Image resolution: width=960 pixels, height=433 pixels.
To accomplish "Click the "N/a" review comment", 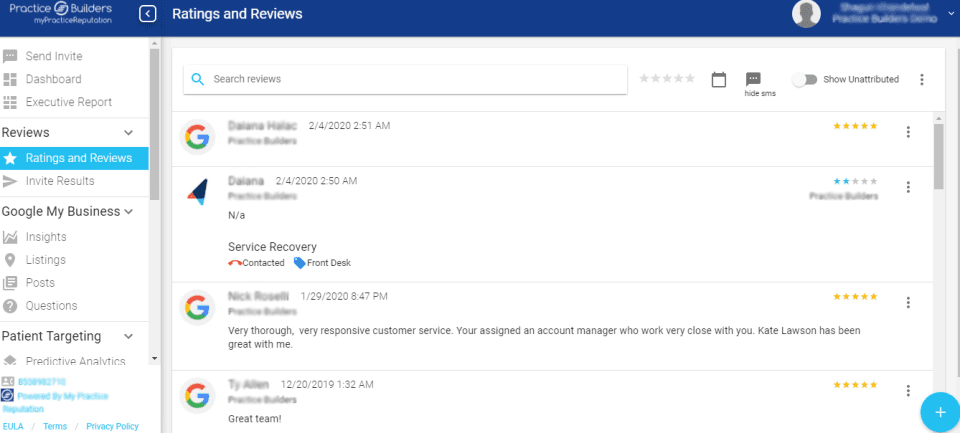I will click(237, 215).
